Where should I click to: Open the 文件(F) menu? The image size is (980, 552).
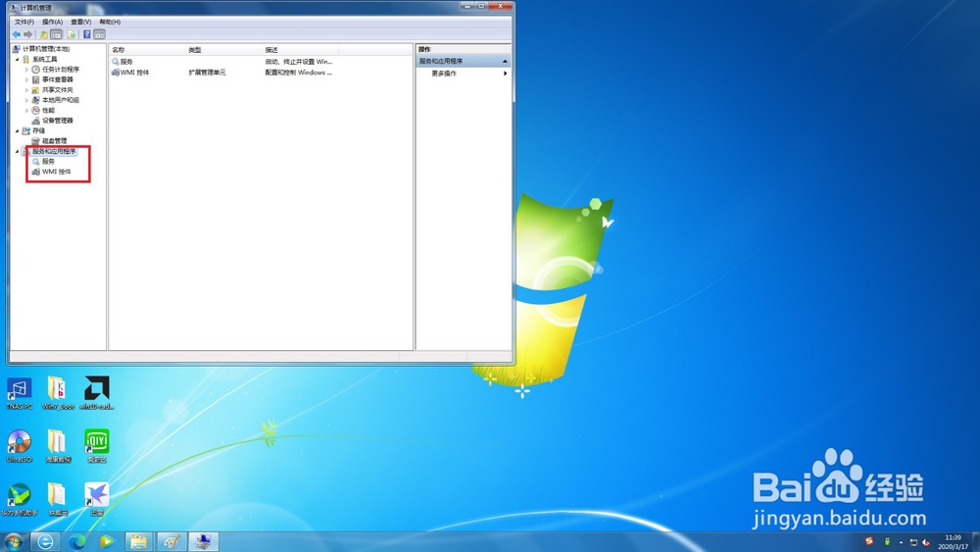[x=24, y=22]
